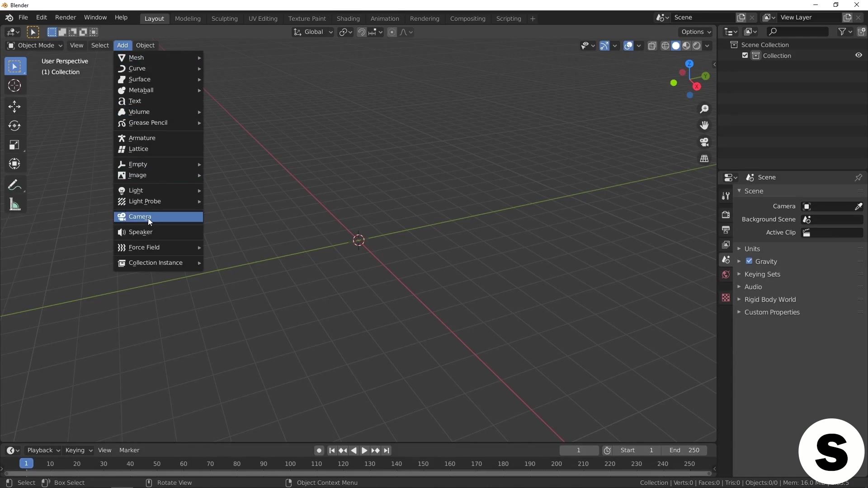Uncheck the Collection exclude checkbox
This screenshot has width=868, height=488.
click(x=745, y=56)
